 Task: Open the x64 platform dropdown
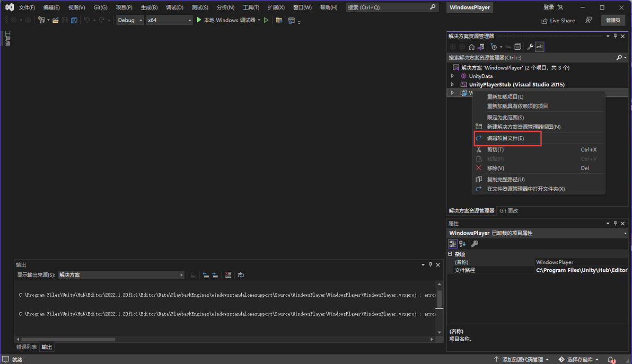click(169, 20)
